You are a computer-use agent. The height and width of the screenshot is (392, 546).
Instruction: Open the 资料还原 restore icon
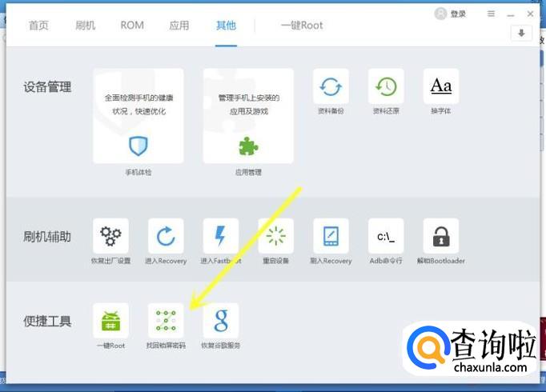386,86
